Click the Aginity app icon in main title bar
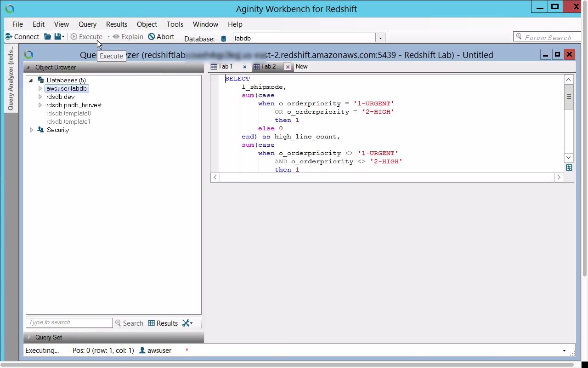 pos(9,9)
